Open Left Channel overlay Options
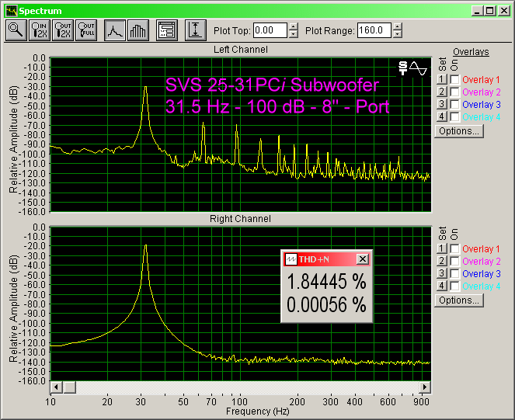This screenshot has width=515, height=420. click(x=459, y=130)
